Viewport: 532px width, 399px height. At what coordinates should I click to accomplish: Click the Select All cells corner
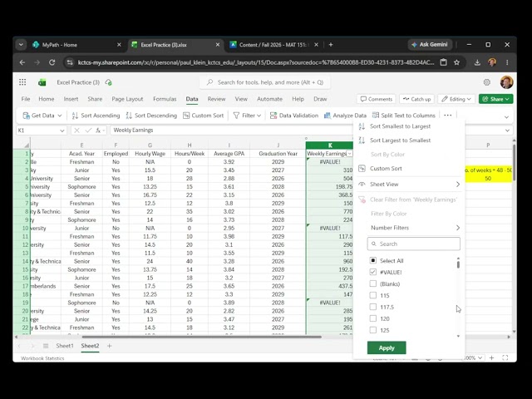coord(27,145)
